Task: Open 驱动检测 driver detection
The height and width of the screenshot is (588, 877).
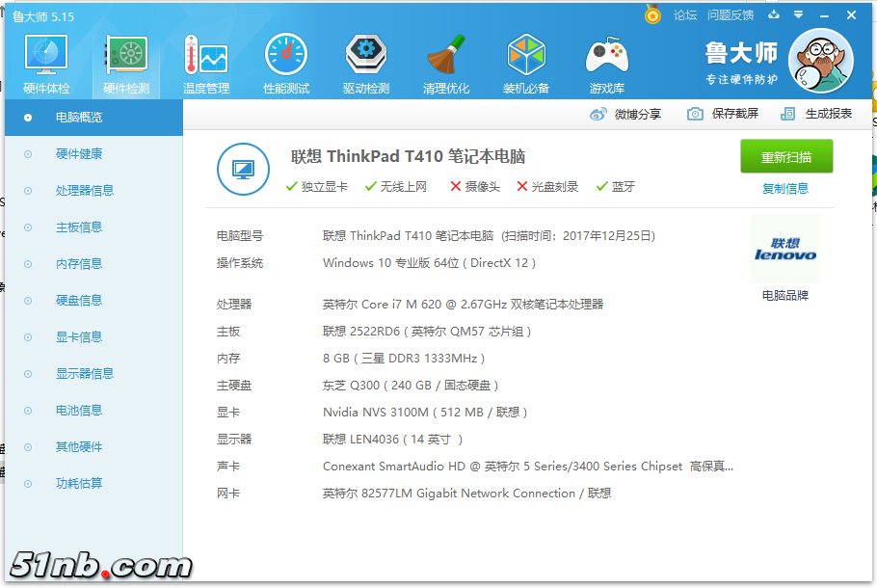Action: (x=366, y=64)
